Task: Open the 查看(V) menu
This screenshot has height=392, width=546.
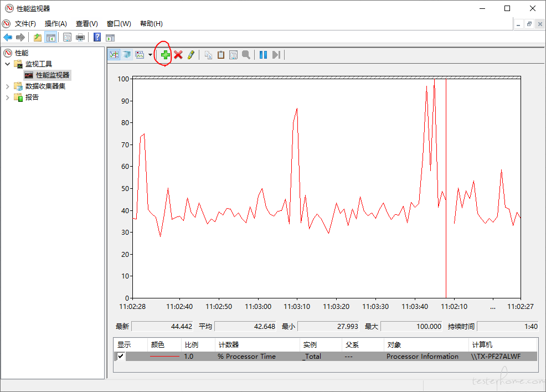Action: 87,24
